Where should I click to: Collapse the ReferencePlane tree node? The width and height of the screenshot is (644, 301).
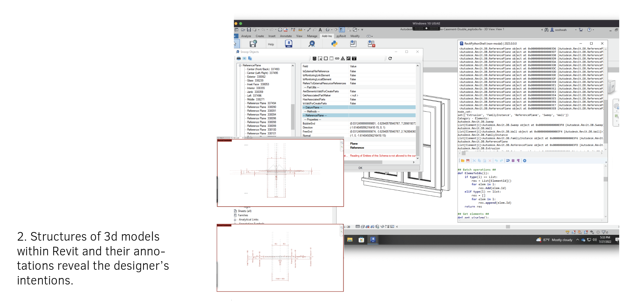click(x=240, y=65)
